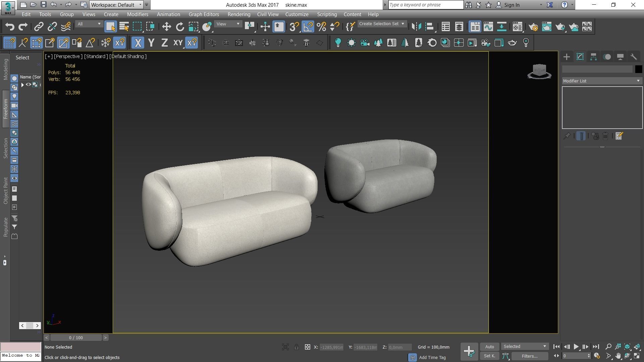Activate Bind to Space Warp tool

click(x=66, y=26)
